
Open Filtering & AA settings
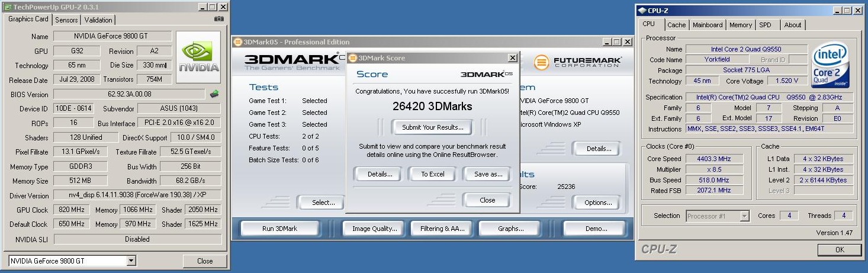[442, 229]
